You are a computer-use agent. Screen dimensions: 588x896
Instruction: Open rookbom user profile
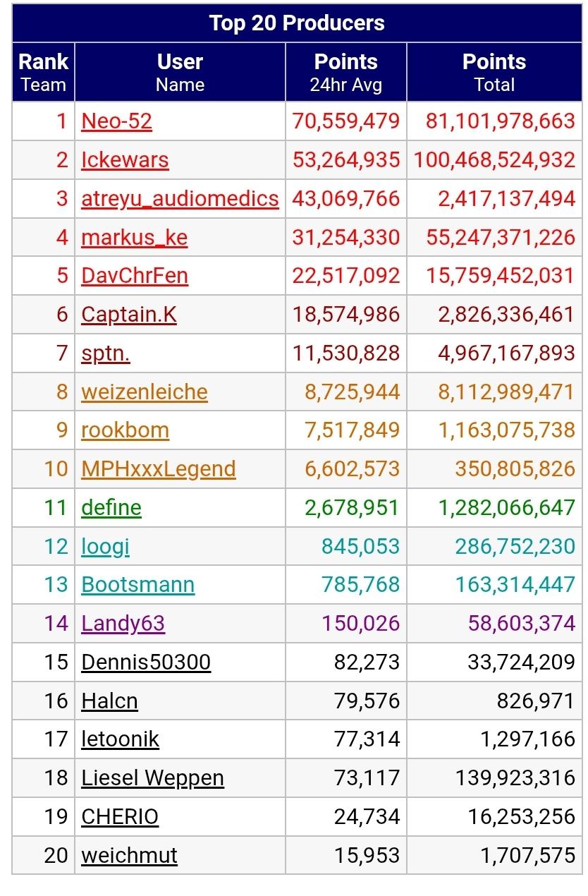(125, 430)
